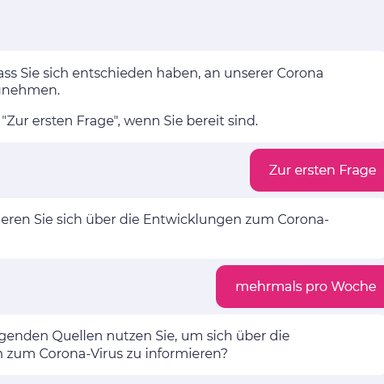Click the phrase "wenn Sie bereit sind."
Image resolution: width=384 pixels, height=384 pixels.
[x=191, y=121]
